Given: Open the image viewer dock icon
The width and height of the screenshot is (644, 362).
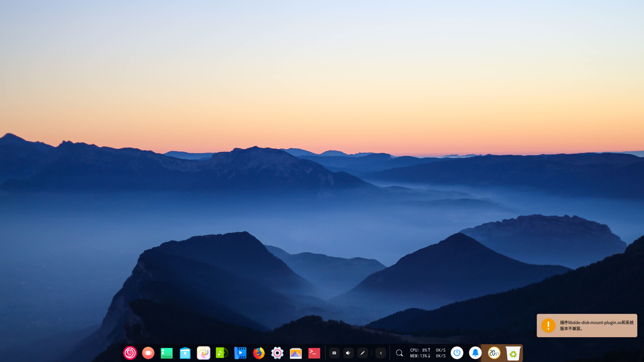Looking at the screenshot, I should (x=296, y=353).
